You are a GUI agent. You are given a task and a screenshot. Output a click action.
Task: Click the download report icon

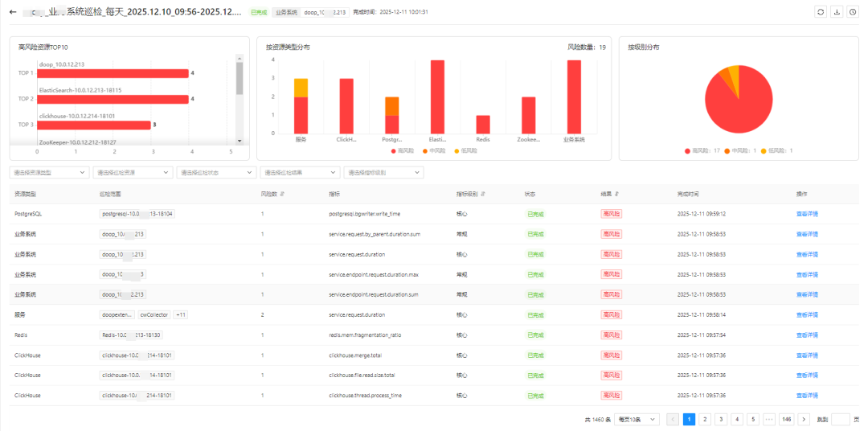pyautogui.click(x=837, y=11)
